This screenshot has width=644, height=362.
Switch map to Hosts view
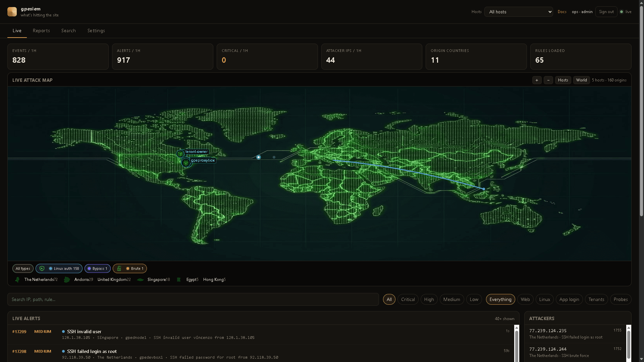[563, 80]
